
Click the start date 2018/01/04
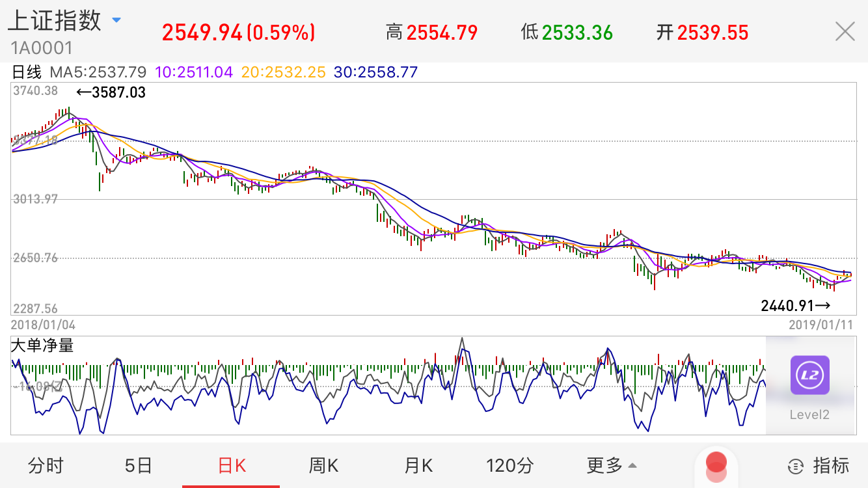(x=43, y=323)
